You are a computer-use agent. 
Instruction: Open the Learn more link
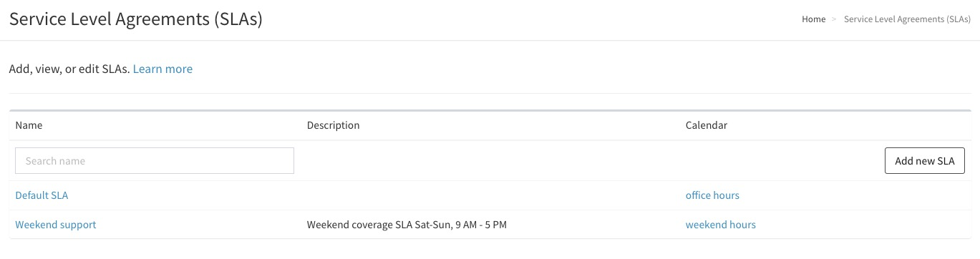[162, 69]
